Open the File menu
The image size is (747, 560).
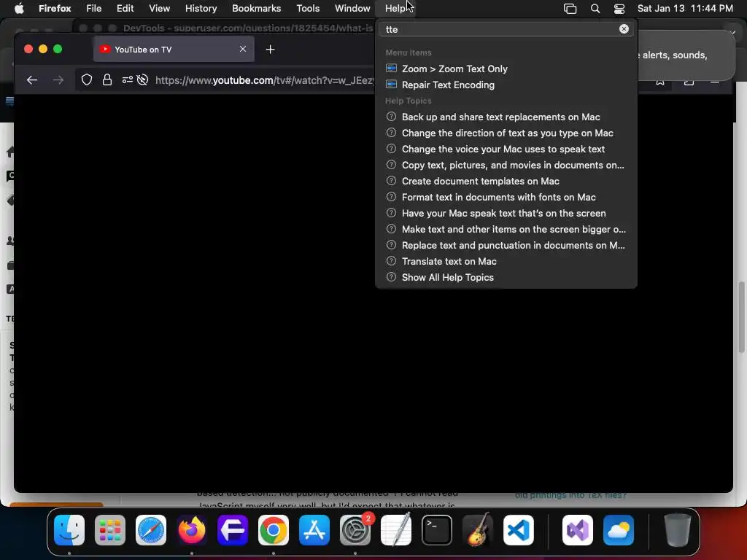(x=94, y=8)
